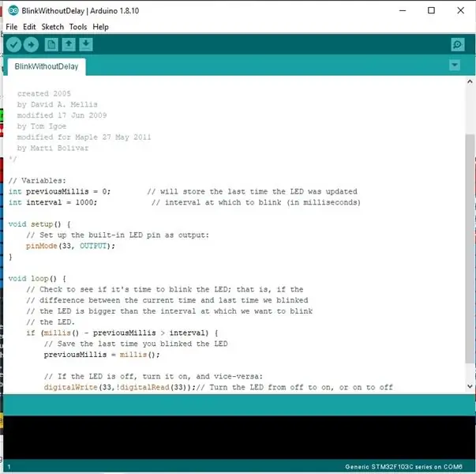The width and height of the screenshot is (476, 474).
Task: Click the 'int interval = 1000;' declaration
Action: click(53, 202)
